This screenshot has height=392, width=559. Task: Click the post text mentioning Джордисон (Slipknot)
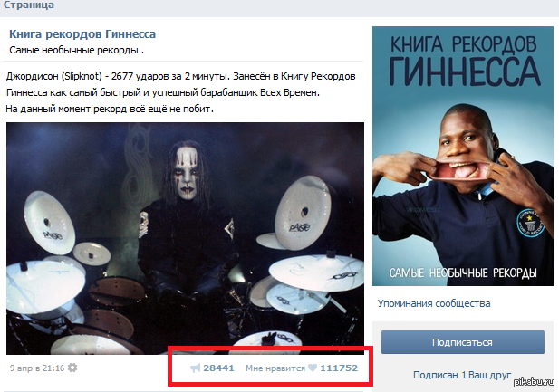(x=181, y=84)
